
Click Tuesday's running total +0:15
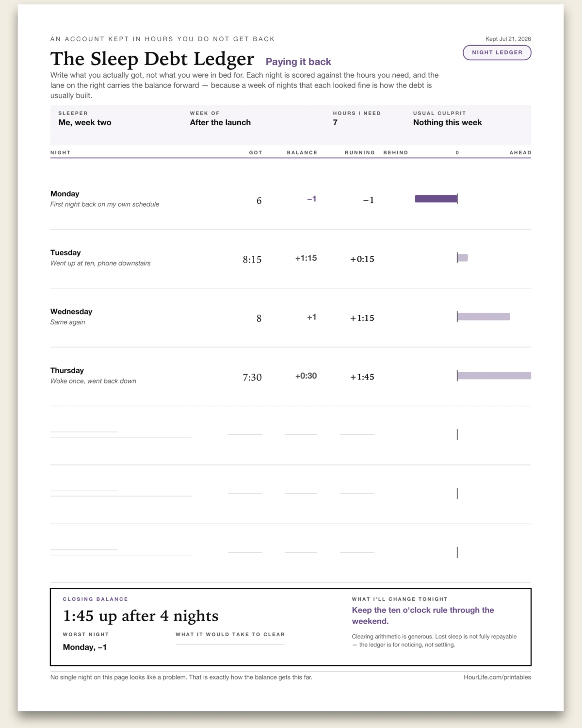[x=362, y=259]
